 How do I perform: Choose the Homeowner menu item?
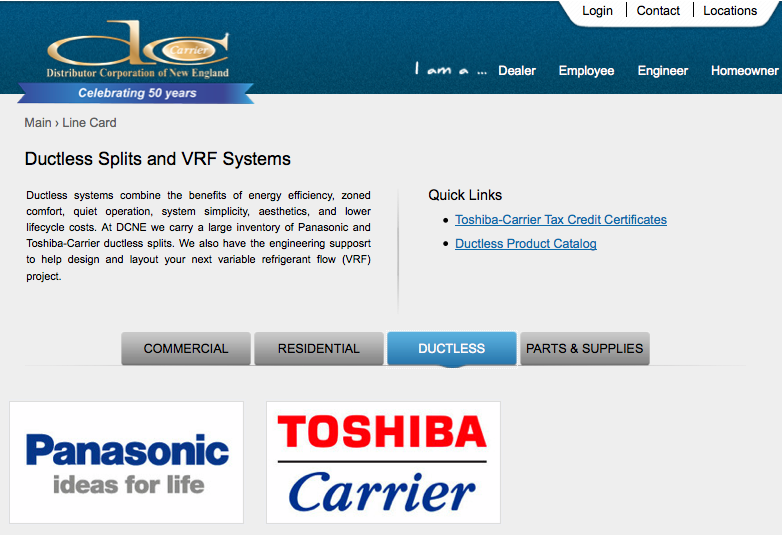coord(744,71)
